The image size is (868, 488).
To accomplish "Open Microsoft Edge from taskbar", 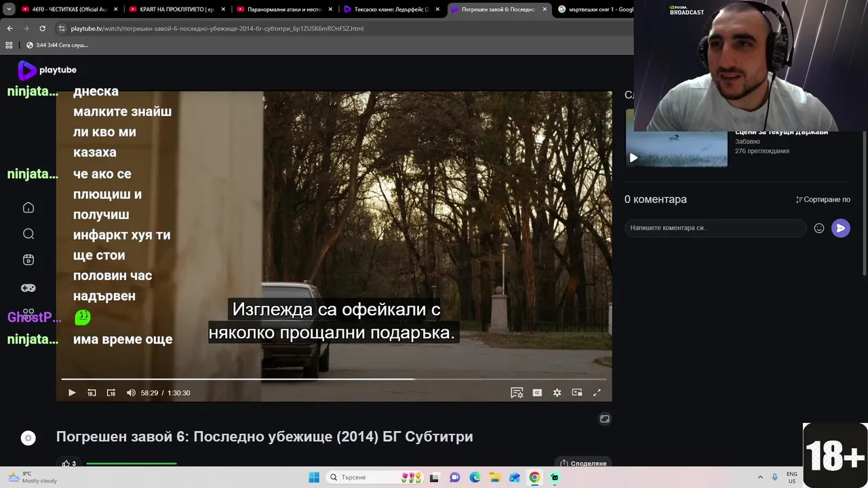I will click(475, 477).
